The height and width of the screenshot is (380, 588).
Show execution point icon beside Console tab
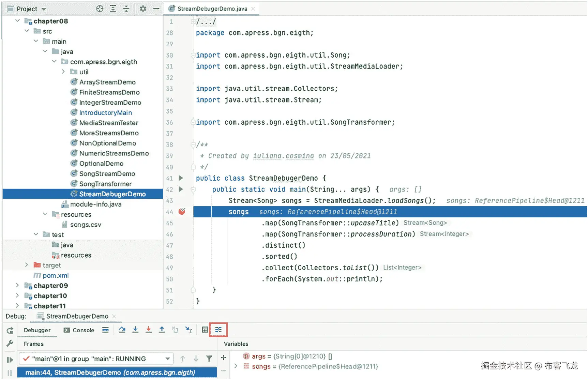(105, 330)
